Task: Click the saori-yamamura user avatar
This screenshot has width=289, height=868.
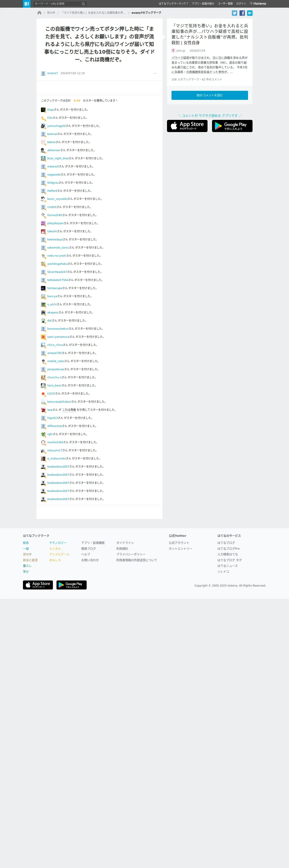Action: pyautogui.click(x=43, y=337)
